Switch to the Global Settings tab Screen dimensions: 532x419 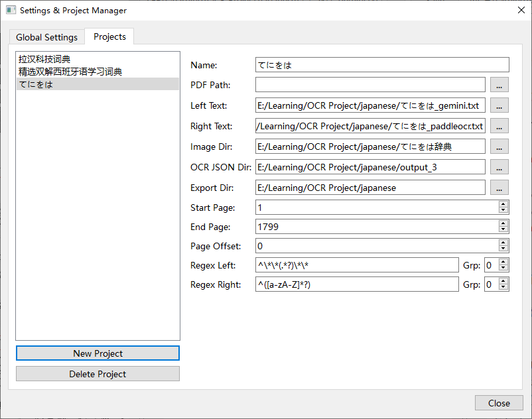[46, 37]
